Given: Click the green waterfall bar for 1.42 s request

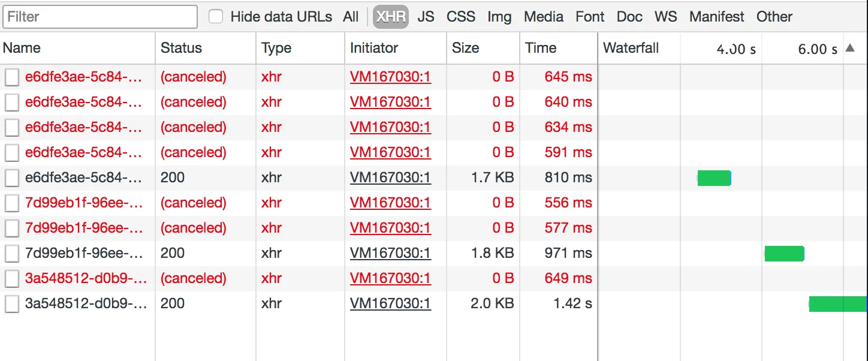Looking at the screenshot, I should [838, 304].
